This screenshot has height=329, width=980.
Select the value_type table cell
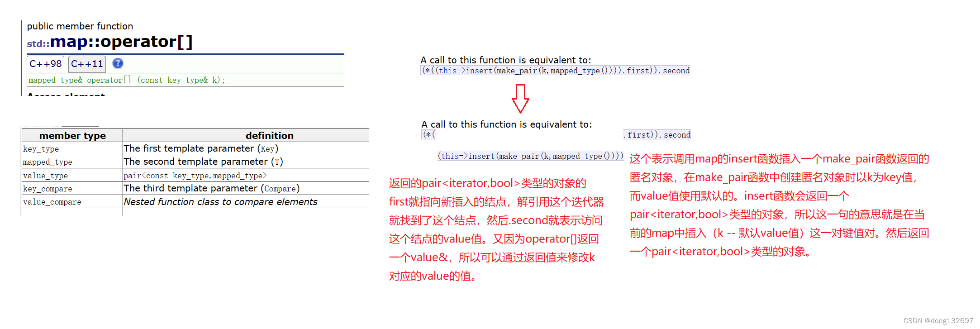pyautogui.click(x=72, y=175)
